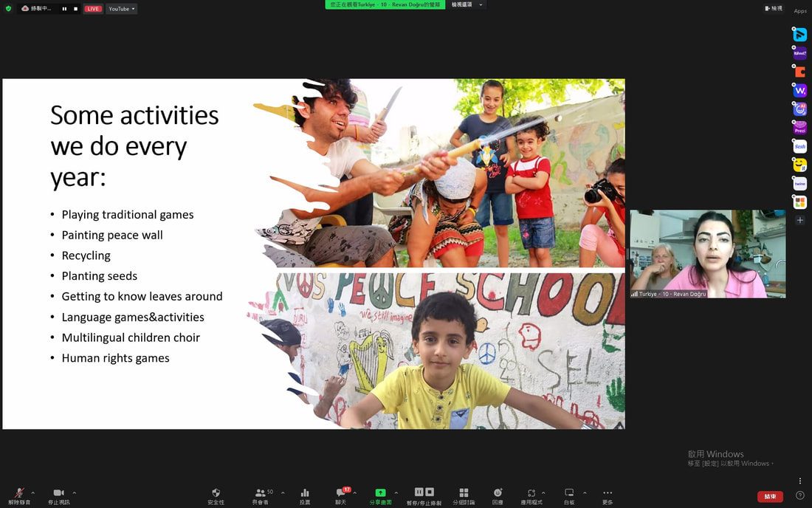Open the Apps menu item
This screenshot has width=812, height=508.
click(800, 11)
